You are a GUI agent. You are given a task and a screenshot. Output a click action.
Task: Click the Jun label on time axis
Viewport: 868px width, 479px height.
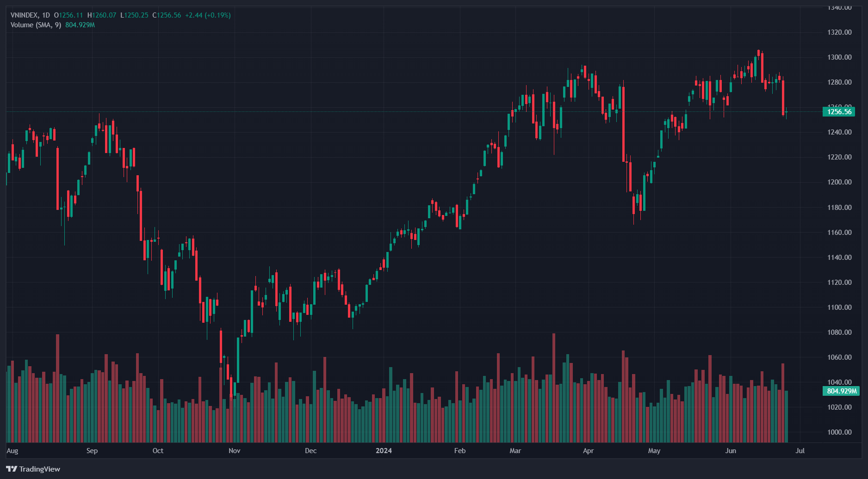pos(731,451)
